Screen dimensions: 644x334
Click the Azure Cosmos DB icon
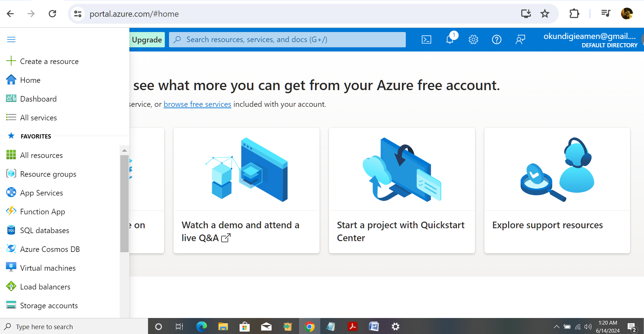click(11, 249)
